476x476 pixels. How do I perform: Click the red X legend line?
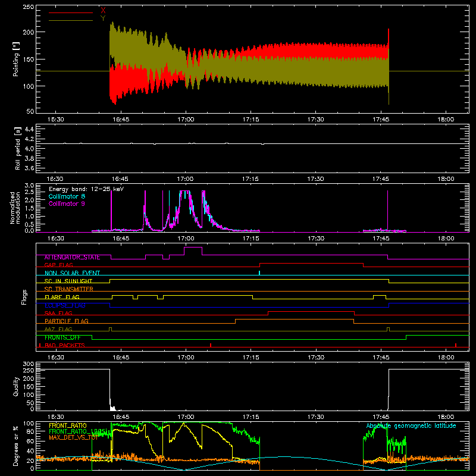pyautogui.click(x=71, y=12)
